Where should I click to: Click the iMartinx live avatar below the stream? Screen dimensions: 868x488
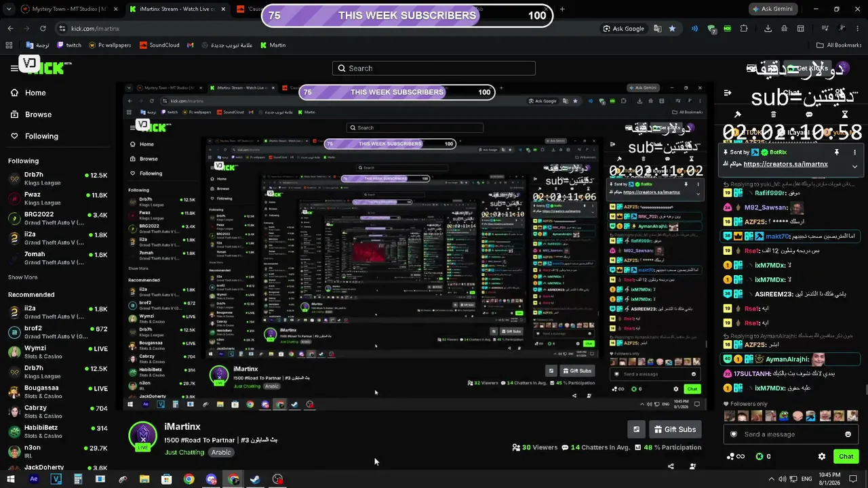click(x=142, y=436)
